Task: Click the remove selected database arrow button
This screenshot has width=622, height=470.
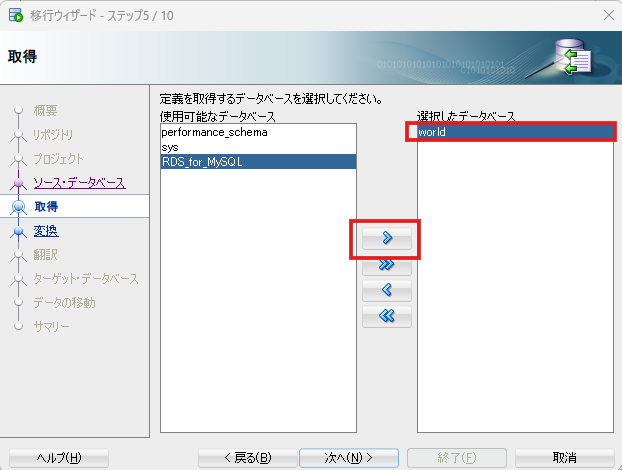Action: [387, 290]
